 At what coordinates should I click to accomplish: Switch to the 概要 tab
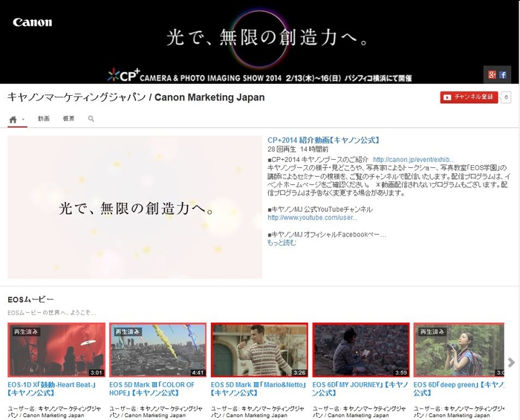pos(68,118)
